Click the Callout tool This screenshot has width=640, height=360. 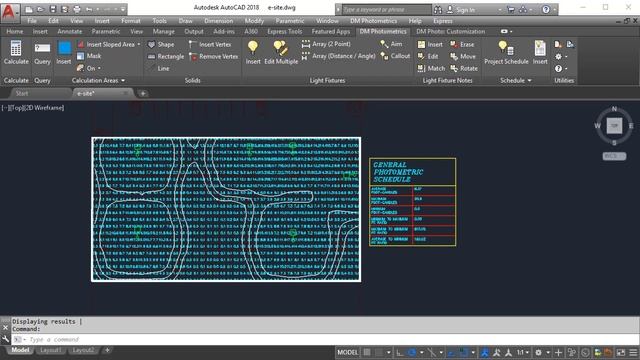pyautogui.click(x=395, y=56)
